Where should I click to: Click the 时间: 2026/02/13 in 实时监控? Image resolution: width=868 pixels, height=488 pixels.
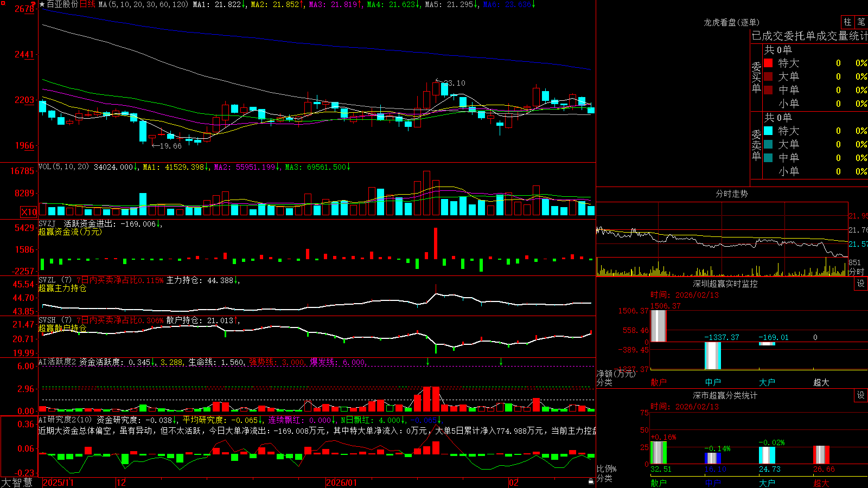tap(685, 294)
